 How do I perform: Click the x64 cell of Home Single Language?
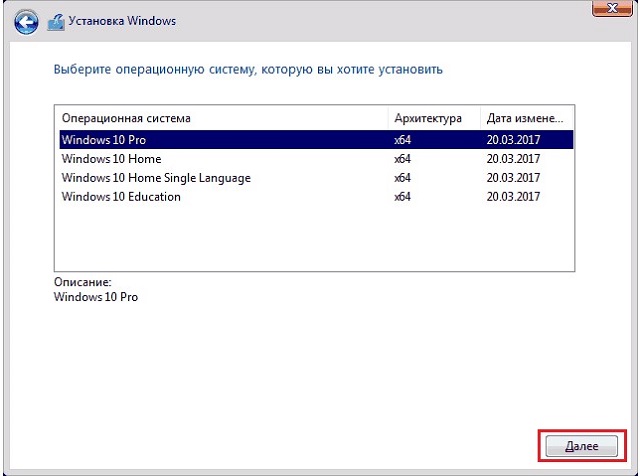pyautogui.click(x=402, y=178)
